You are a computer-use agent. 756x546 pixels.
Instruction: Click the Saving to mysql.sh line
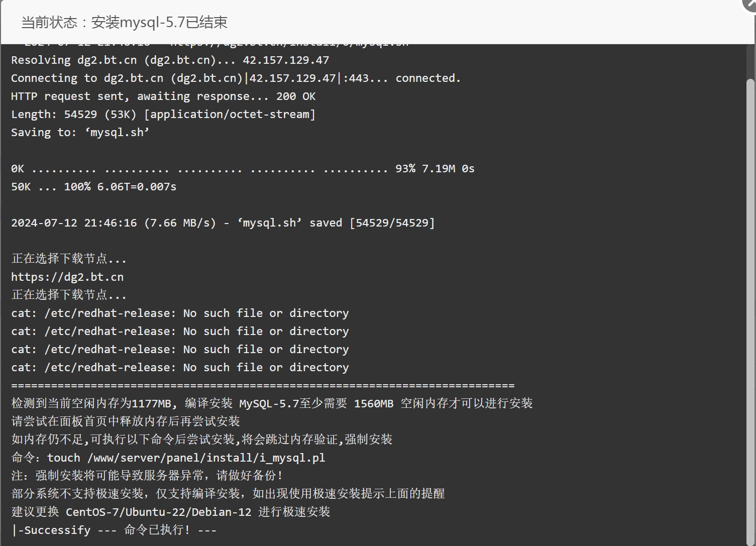tap(80, 132)
